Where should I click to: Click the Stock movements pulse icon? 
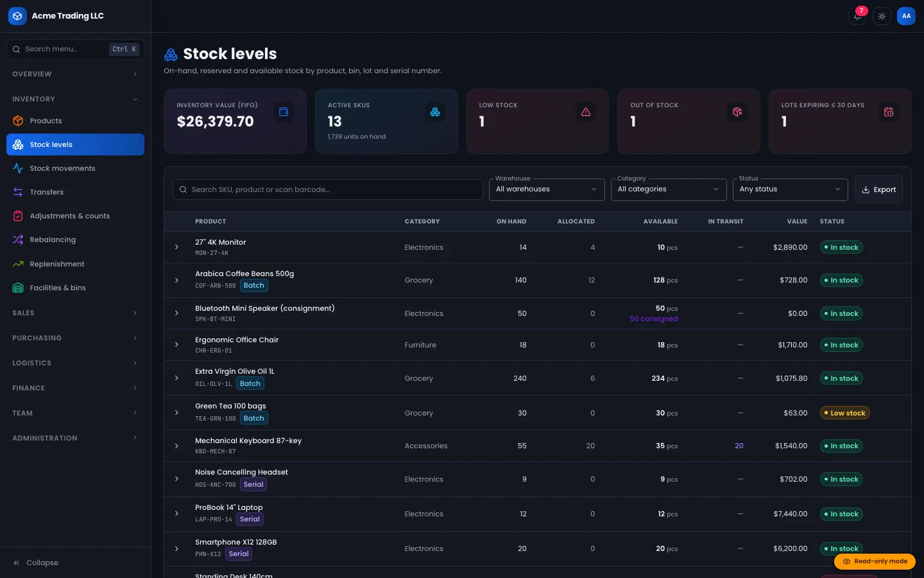[x=18, y=168]
